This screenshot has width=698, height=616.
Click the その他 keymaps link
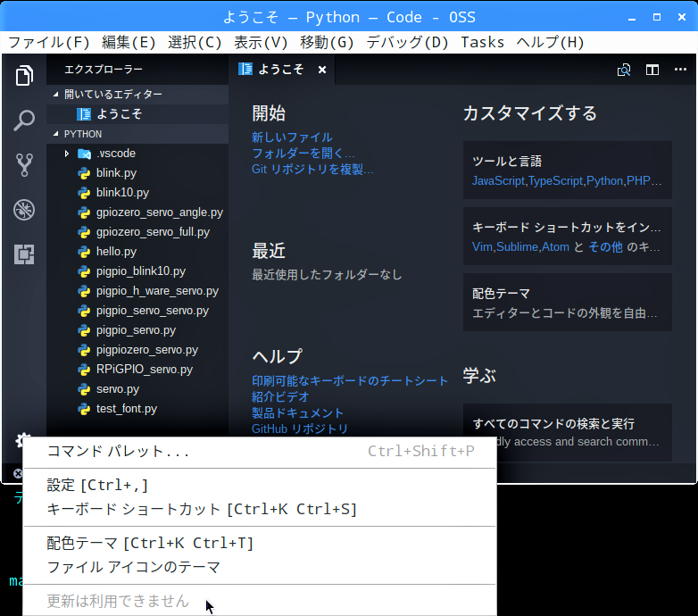605,246
